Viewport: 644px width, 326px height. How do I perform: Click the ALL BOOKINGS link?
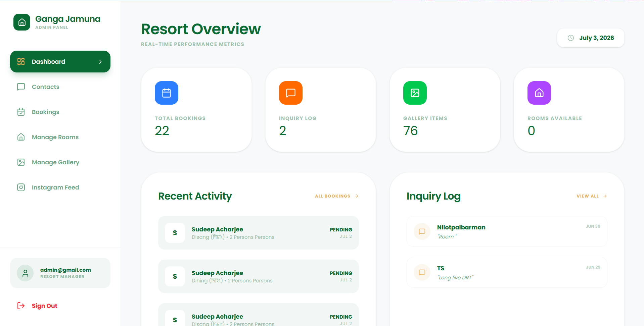[337, 196]
